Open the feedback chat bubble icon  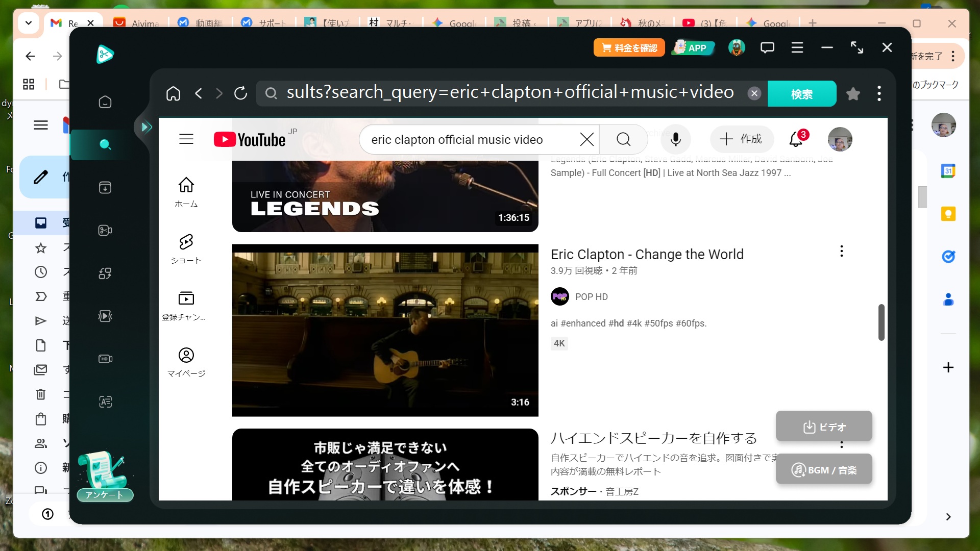767,48
